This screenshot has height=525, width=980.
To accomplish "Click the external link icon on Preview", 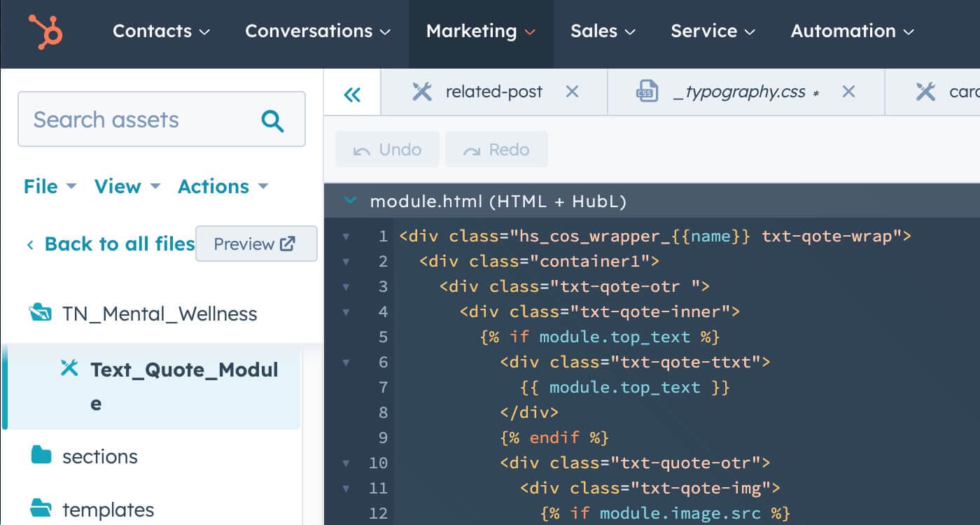I will click(288, 244).
